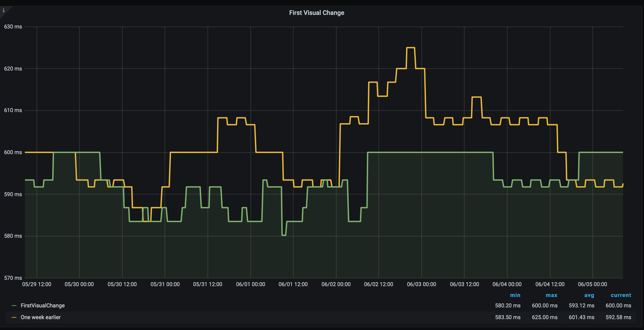Open the panel info icon in corner
Image resolution: width=644 pixels, height=330 pixels.
(x=3, y=10)
